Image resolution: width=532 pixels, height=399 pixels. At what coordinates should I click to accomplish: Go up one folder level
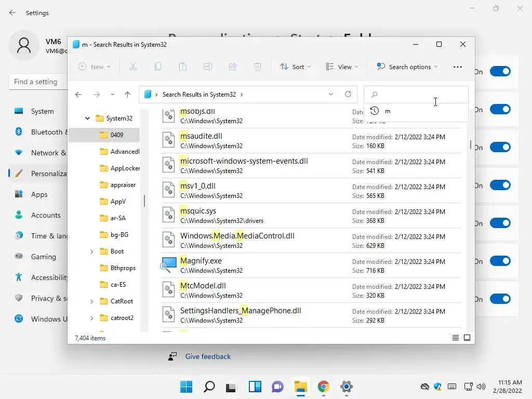pyautogui.click(x=128, y=95)
